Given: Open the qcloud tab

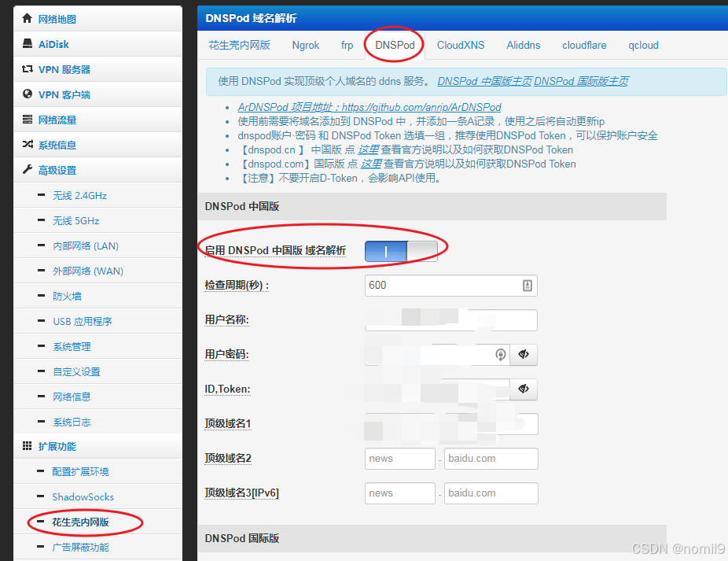Looking at the screenshot, I should coord(643,45).
